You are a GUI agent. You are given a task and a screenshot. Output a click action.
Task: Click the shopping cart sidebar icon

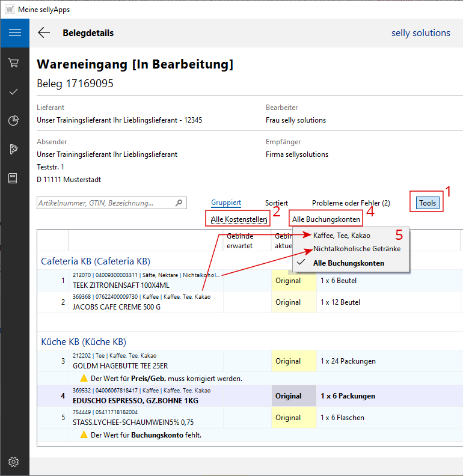14,63
